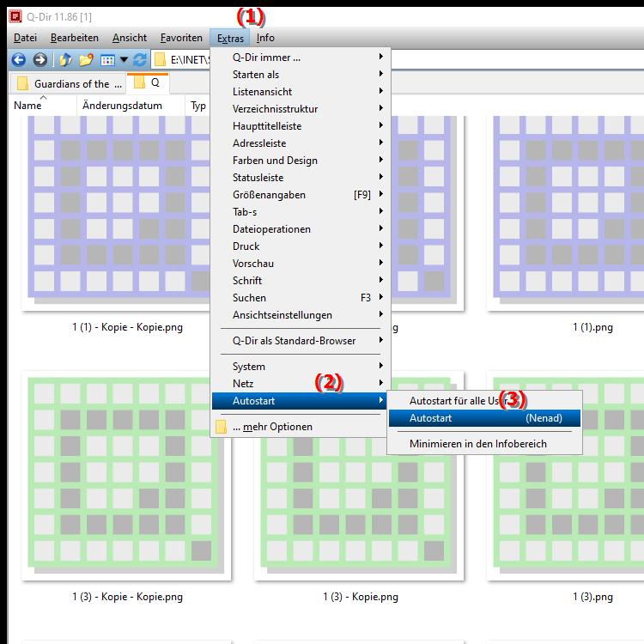Screen dimensions: 644x644
Task: Click the Refresh icon in toolbar
Action: click(140, 60)
